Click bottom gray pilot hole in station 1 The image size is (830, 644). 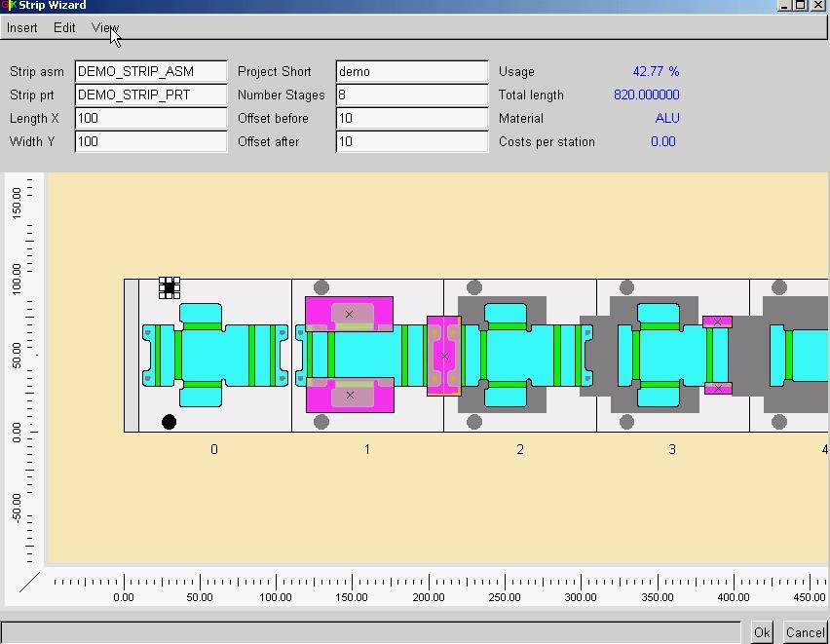point(321,422)
